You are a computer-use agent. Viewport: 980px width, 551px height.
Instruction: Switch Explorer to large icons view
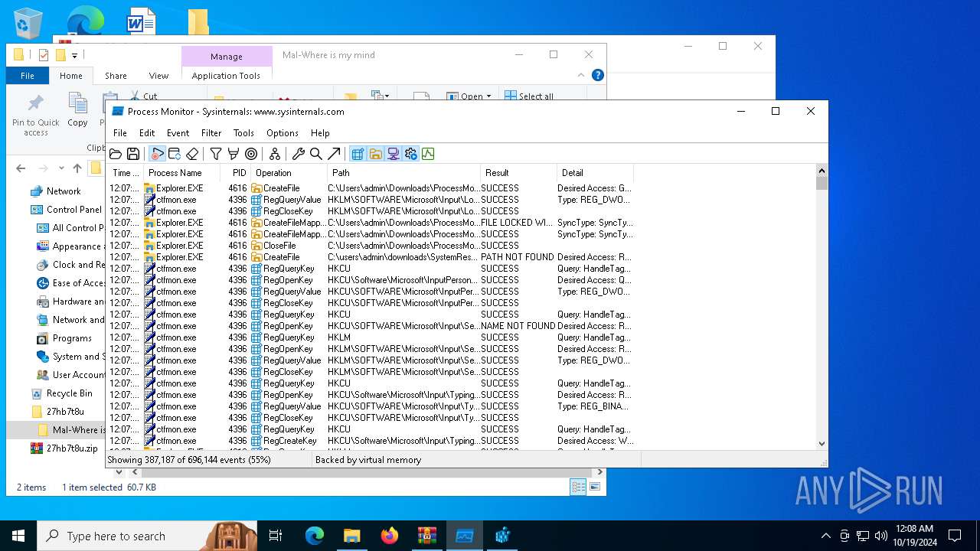point(595,487)
